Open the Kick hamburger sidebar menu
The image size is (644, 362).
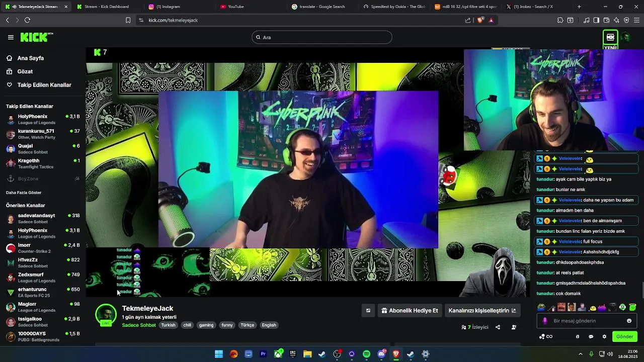[x=11, y=37]
